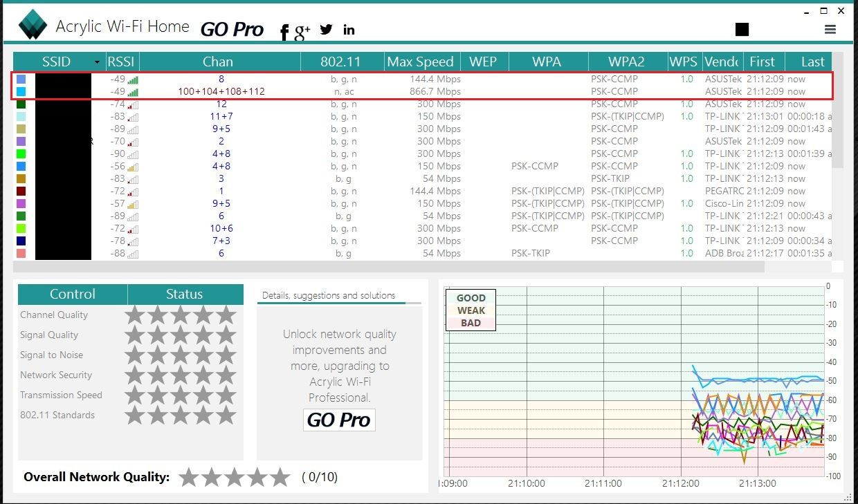Select Signal Quality row
This screenshot has height=504, width=858.
130,335
